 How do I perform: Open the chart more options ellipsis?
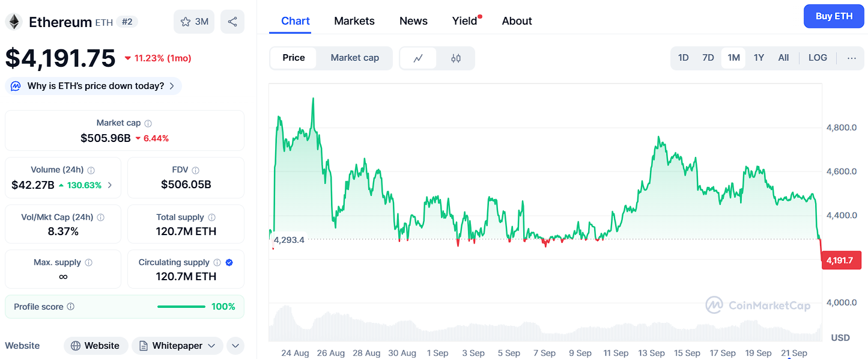[852, 58]
